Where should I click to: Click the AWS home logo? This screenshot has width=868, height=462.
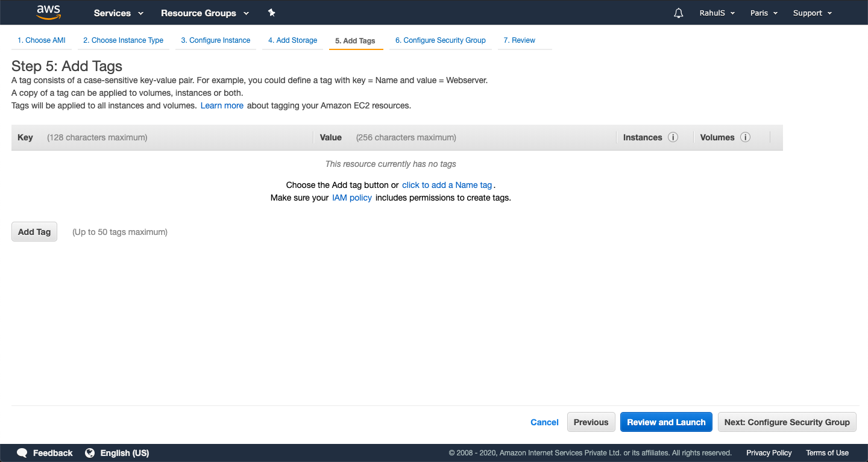click(48, 12)
